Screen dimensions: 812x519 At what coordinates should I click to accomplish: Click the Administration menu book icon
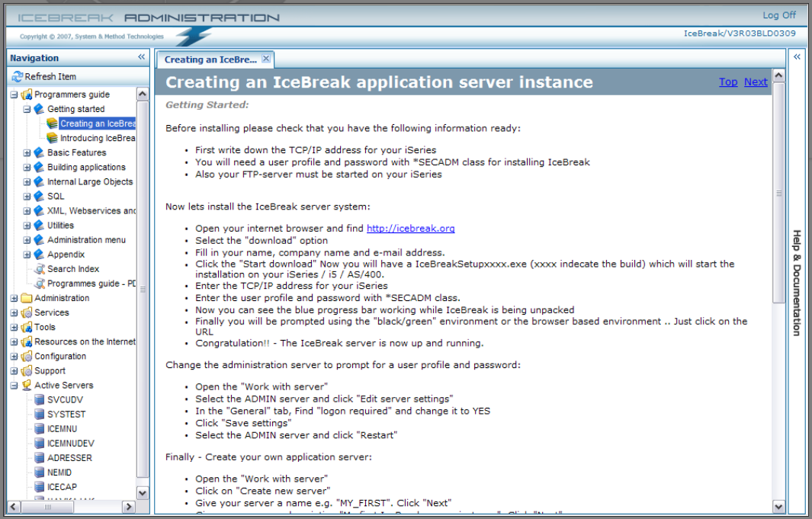40,239
